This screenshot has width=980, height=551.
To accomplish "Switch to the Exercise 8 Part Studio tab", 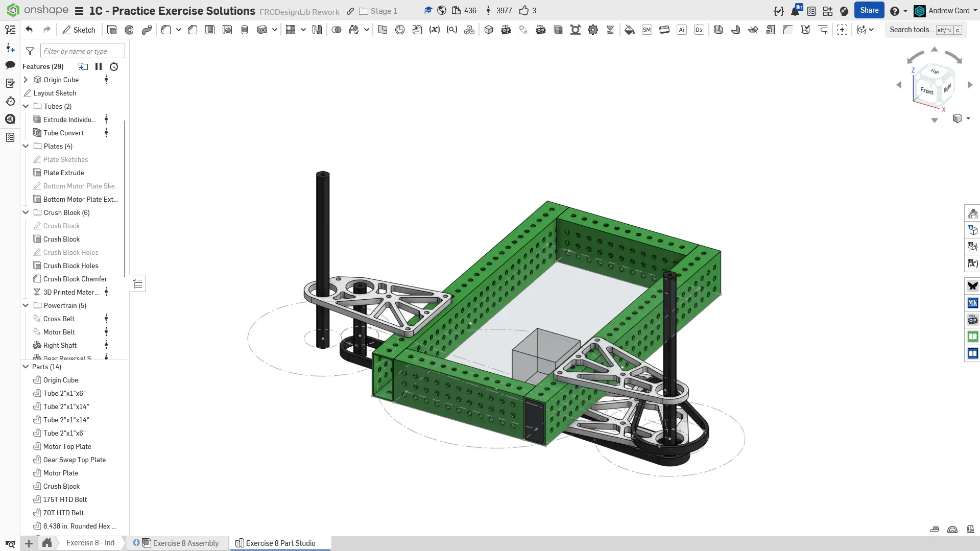I will pyautogui.click(x=280, y=543).
